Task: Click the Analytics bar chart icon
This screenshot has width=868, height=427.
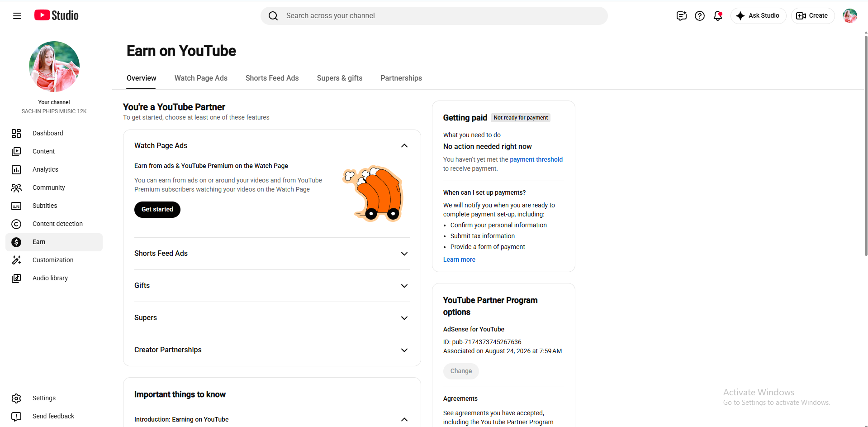Action: pos(16,169)
